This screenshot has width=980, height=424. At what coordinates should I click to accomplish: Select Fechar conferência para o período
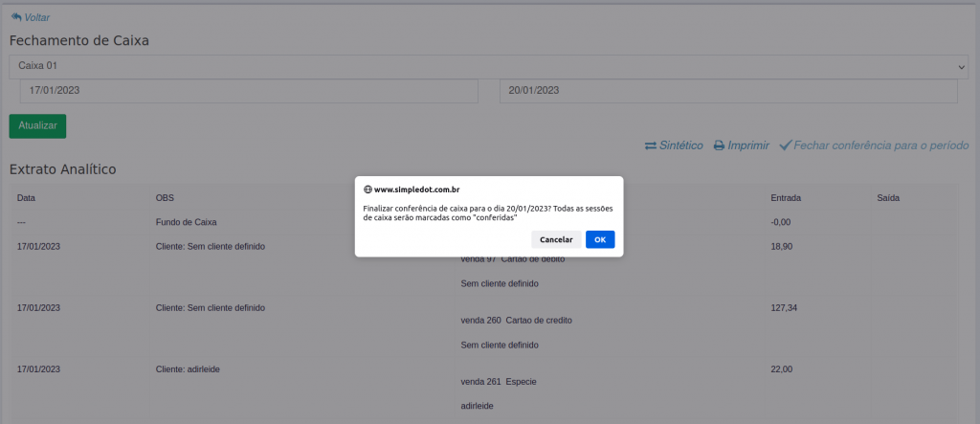tap(880, 145)
